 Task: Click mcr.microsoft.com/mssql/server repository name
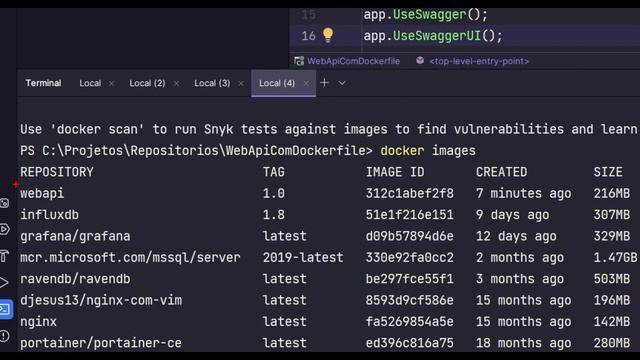click(130, 258)
